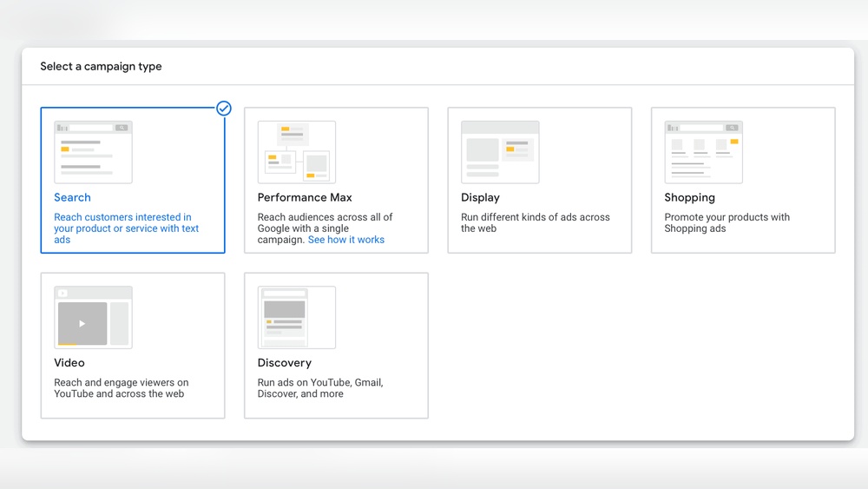
Task: Click the "Search" card title
Action: tap(72, 198)
